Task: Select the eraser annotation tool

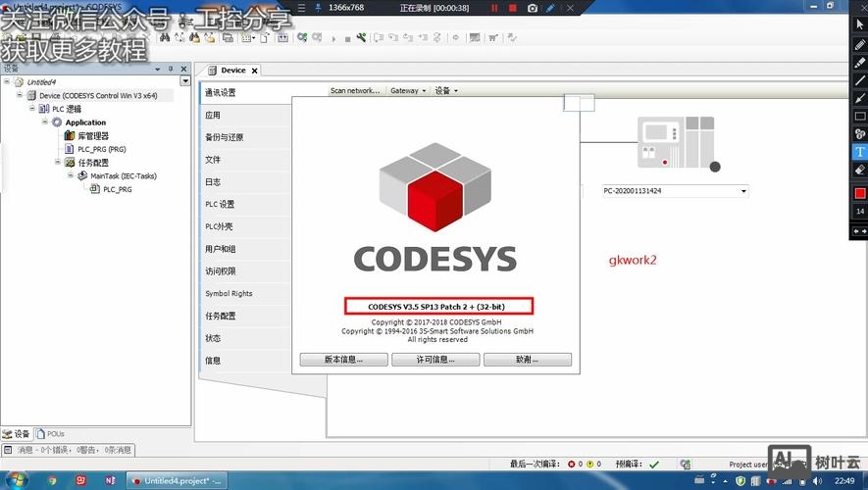Action: click(860, 170)
